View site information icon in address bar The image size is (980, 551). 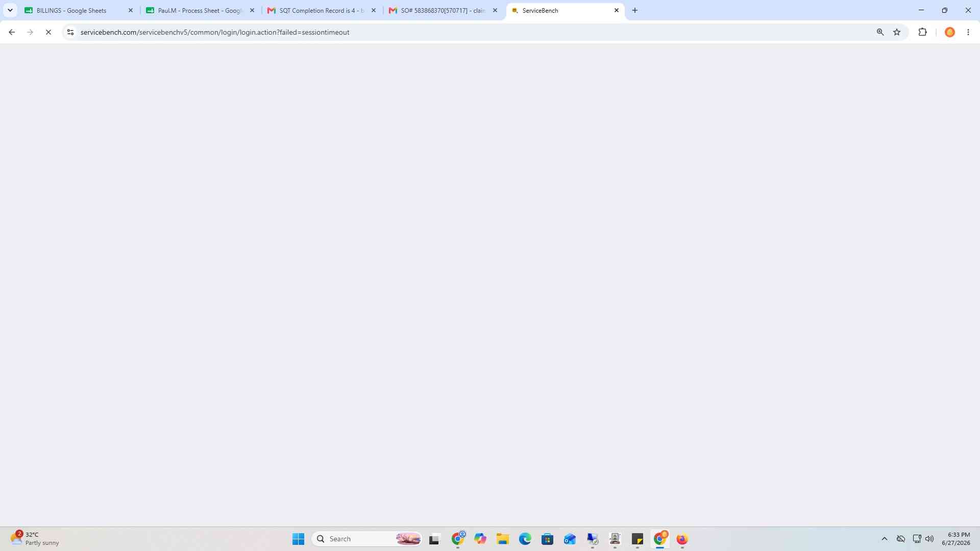70,32
